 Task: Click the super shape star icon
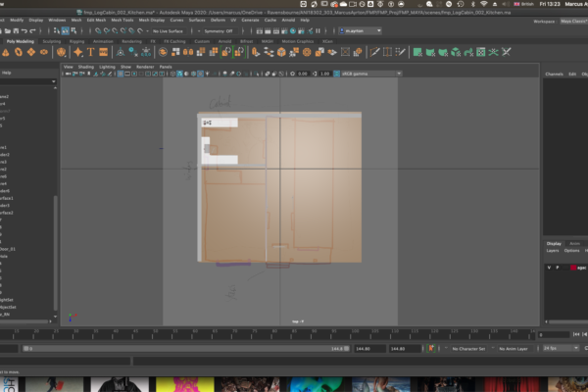tap(78, 52)
